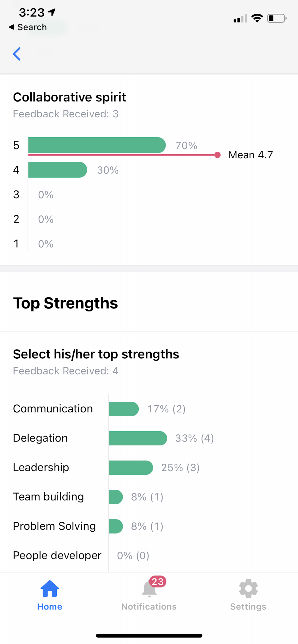Tap the battery indicator icon
This screenshot has width=298, height=644.
coord(277,18)
